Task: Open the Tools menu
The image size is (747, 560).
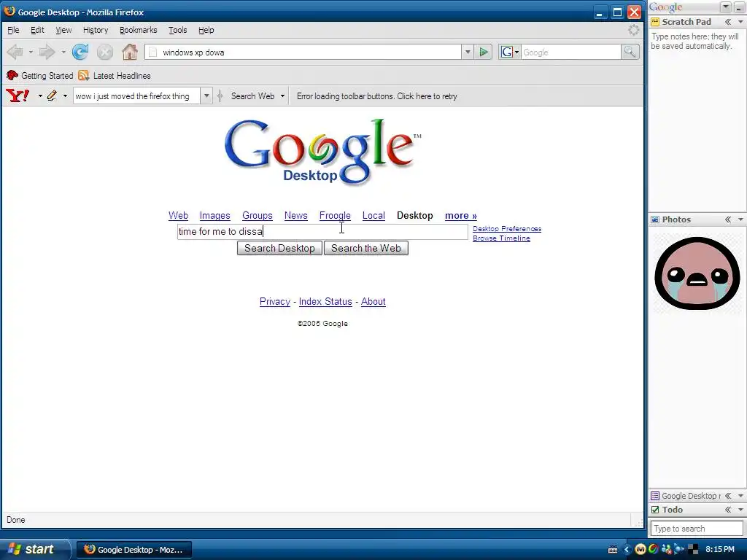Action: [x=178, y=30]
